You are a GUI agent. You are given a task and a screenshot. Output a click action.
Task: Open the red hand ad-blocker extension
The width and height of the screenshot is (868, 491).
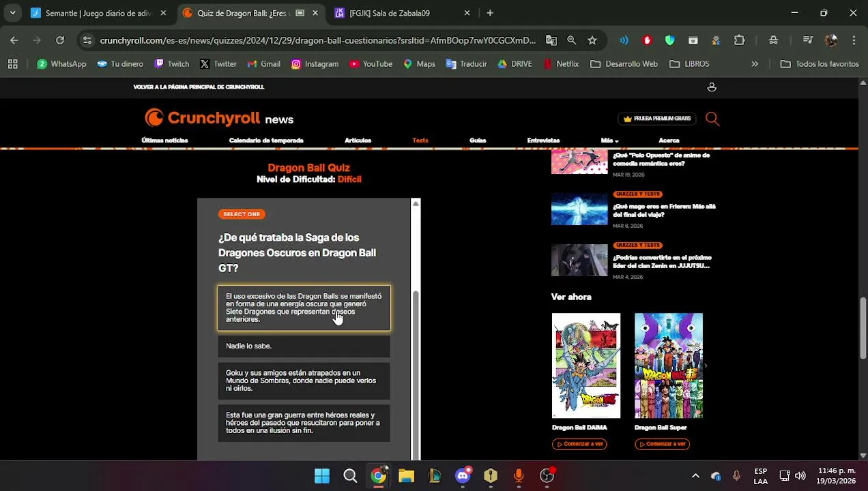(x=647, y=40)
